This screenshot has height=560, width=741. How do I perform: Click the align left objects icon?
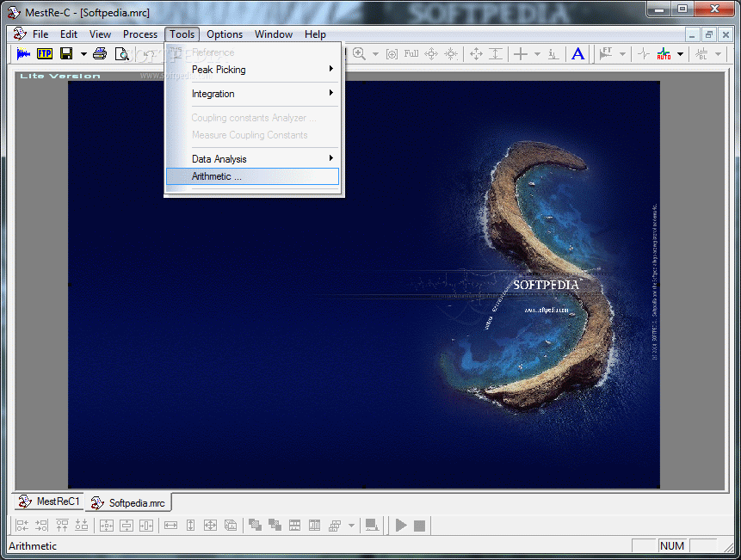[x=22, y=526]
